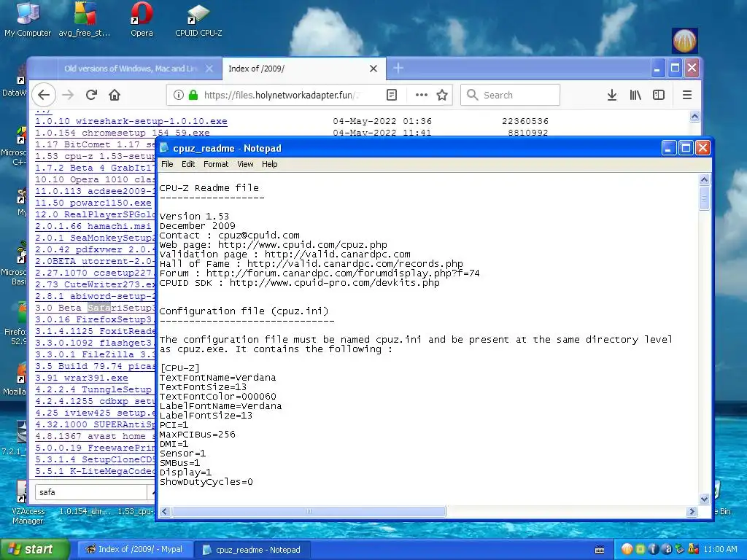Viewport: 747px width, 560px height.
Task: Click the 'Version 1.53' line in Notepad
Action: [x=194, y=216]
